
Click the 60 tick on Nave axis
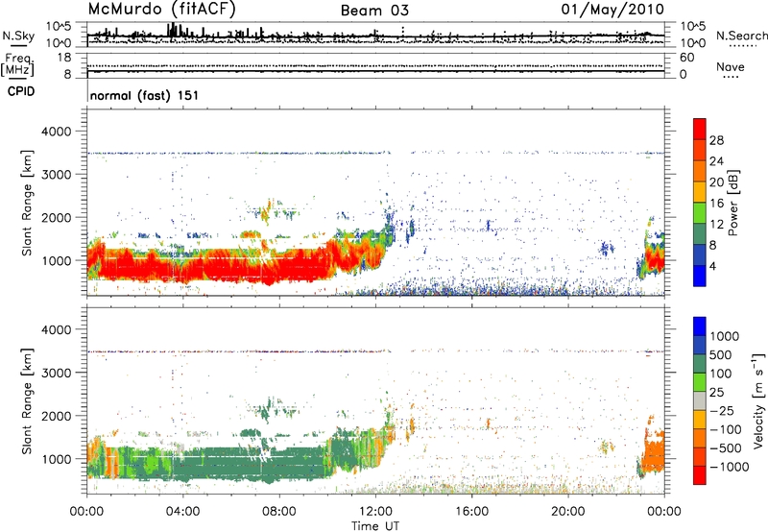tap(686, 58)
